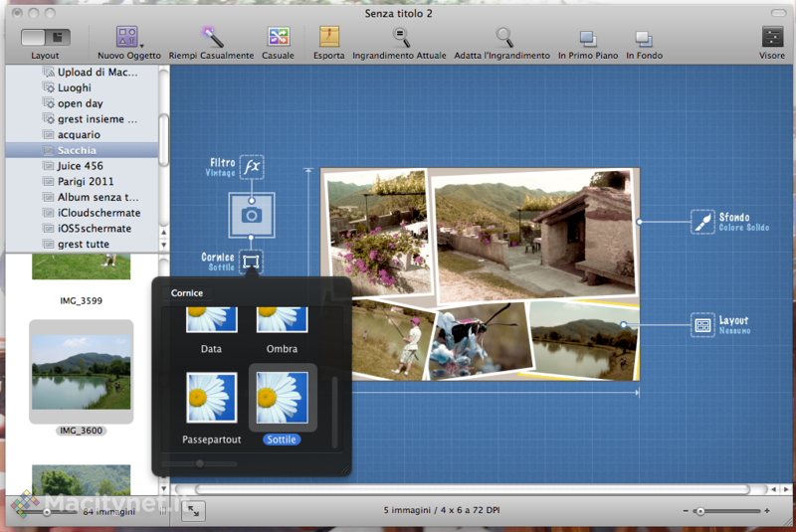Viewport: 796px width, 532px height.
Task: Select the IMG_3600 lake thumbnail
Action: tap(81, 374)
